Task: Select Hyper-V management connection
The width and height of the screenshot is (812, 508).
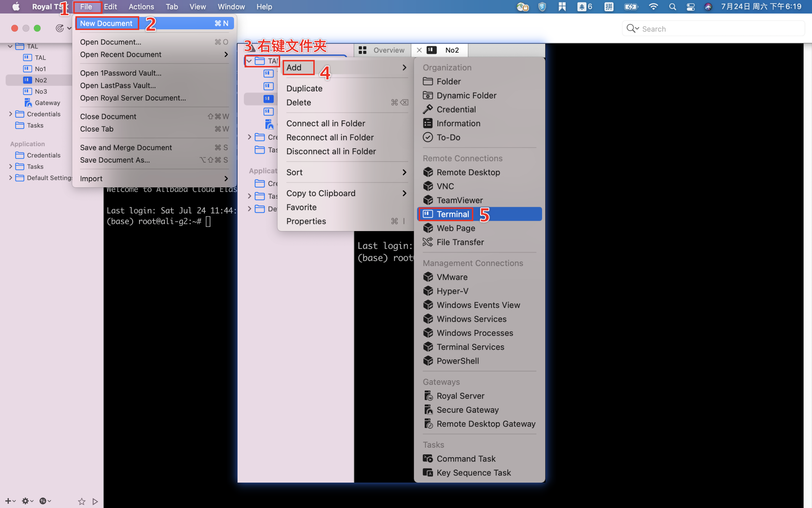Action: [479, 291]
